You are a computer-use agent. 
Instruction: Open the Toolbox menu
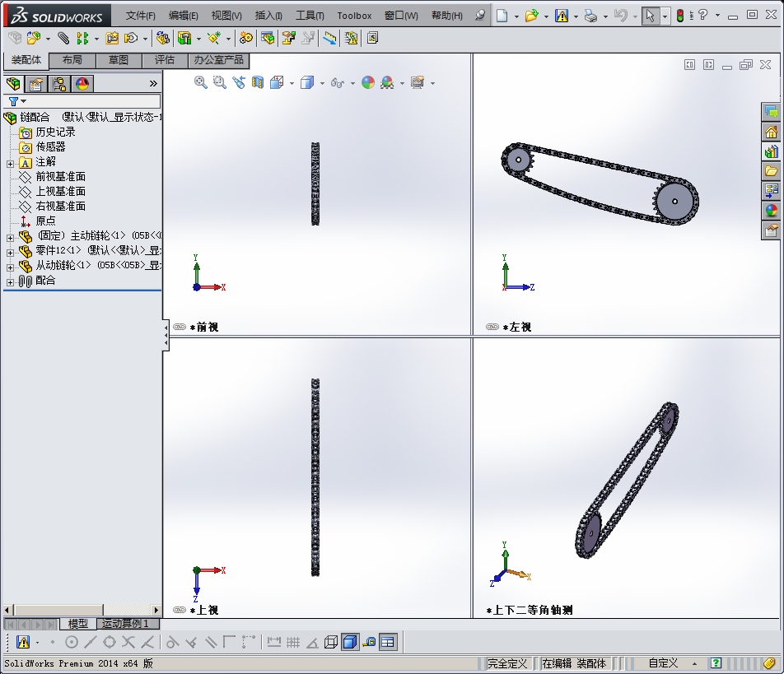click(x=354, y=16)
